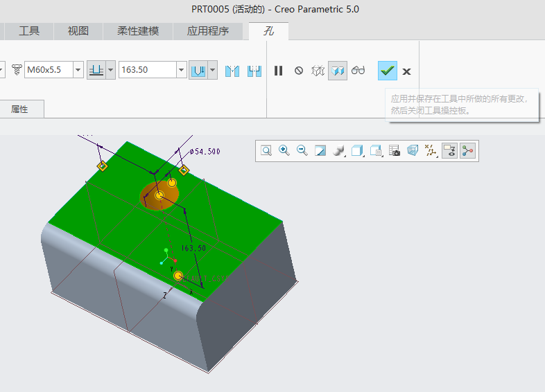Click the M60x5.5 thread size field
545x392 pixels.
49,70
